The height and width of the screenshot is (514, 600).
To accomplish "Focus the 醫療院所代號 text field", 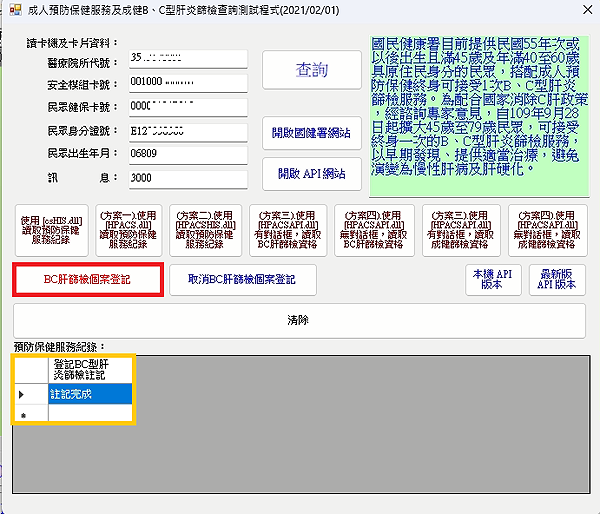I will click(x=187, y=62).
